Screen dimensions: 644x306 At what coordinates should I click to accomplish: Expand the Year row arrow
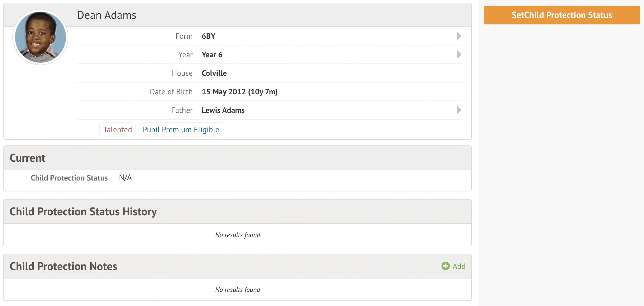[x=459, y=54]
